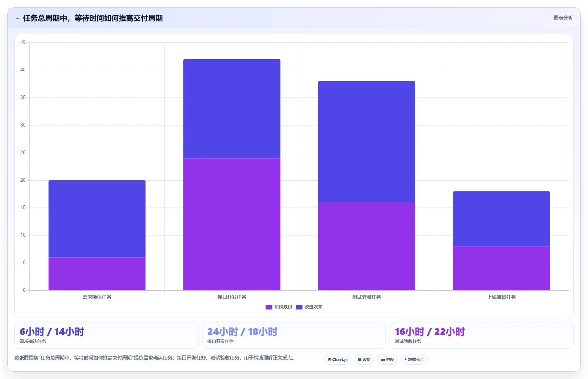Click the Chart.js tag chip
Viewport: 588px width, 379px height.
[338, 359]
